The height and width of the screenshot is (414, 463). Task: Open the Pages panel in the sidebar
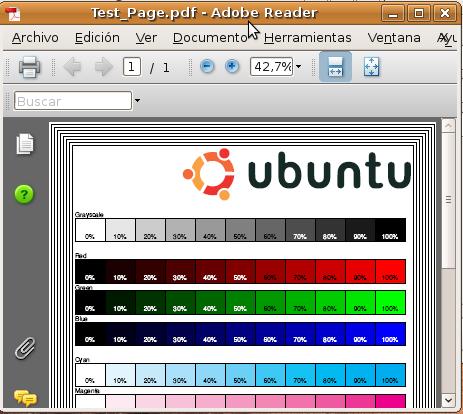point(25,144)
